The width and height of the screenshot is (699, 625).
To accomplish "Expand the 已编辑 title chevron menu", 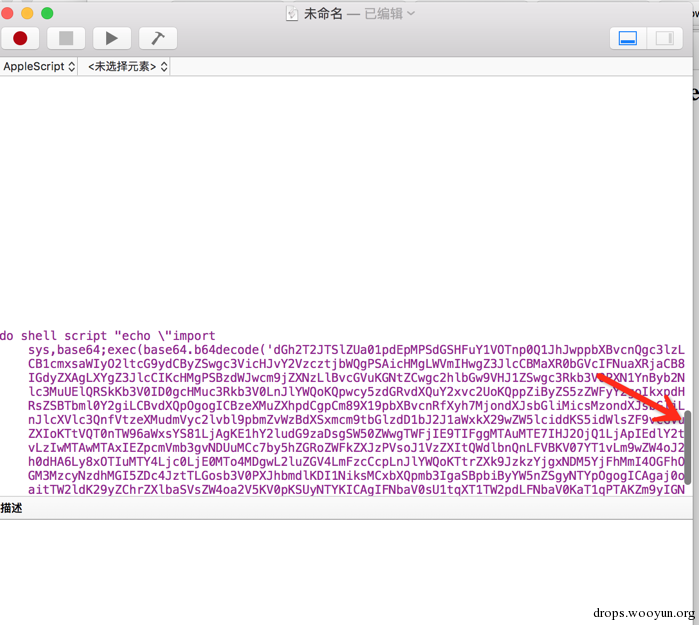I will pyautogui.click(x=411, y=13).
